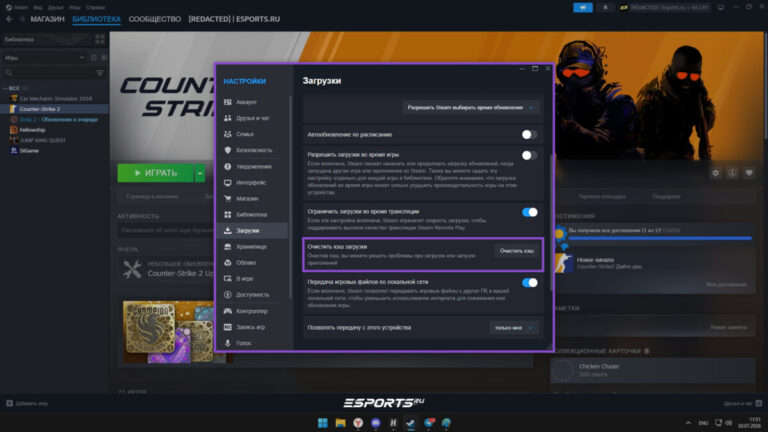768x432 pixels.
Task: Go back with the navigation arrow
Action: point(9,19)
